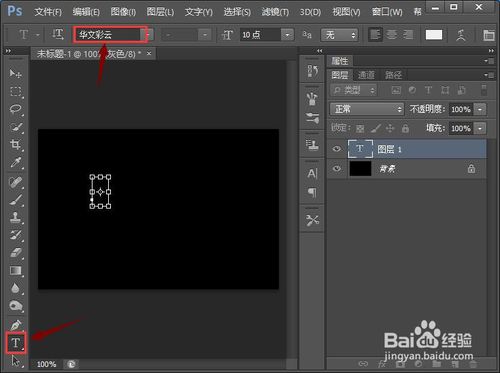Open 图层(L) menu
Viewport: 500px width, 373px height.
pyautogui.click(x=160, y=12)
